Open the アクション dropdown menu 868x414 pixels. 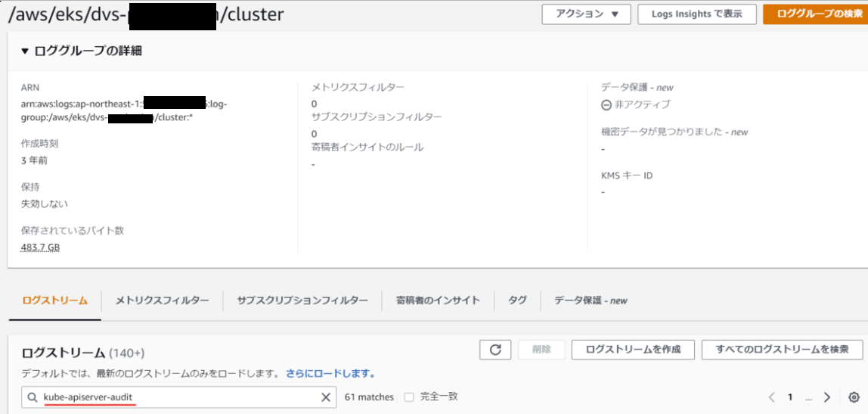(x=586, y=14)
